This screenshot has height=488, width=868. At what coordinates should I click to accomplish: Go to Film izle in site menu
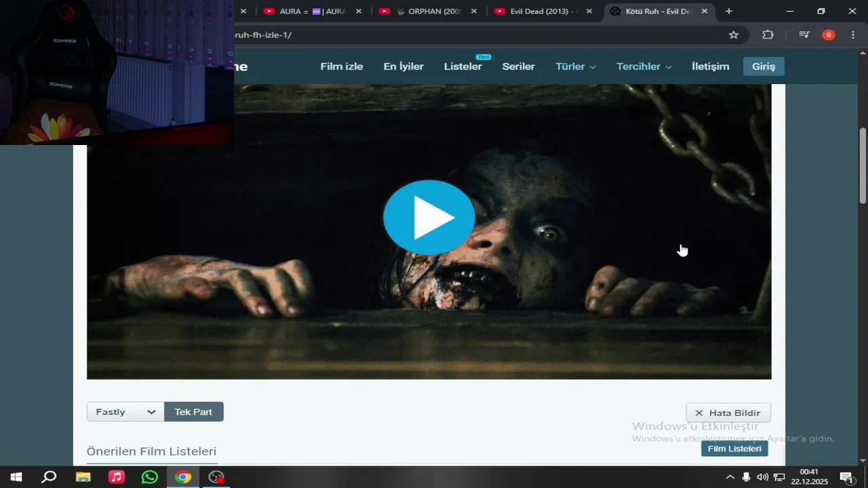342,66
